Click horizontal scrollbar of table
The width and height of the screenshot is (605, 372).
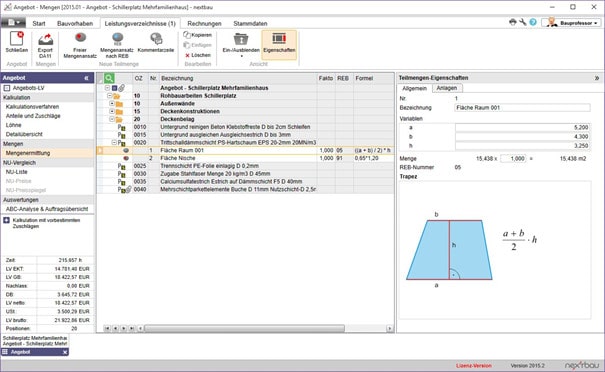(x=244, y=328)
